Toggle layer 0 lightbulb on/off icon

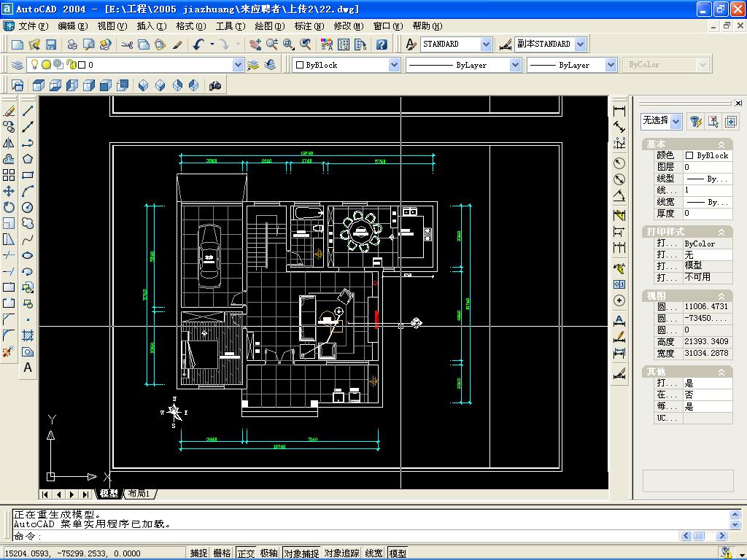(34, 64)
